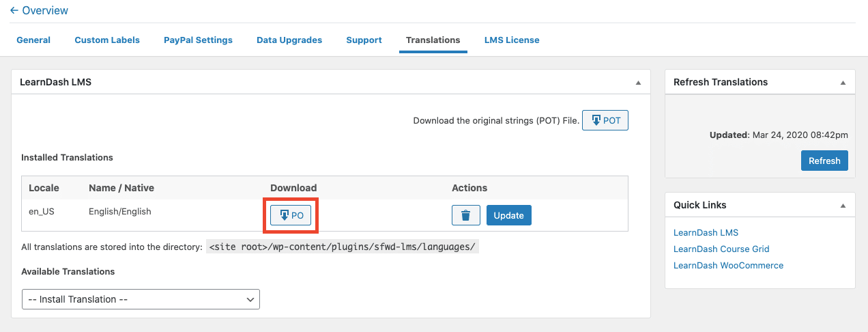This screenshot has width=868, height=332.
Task: Click the Name / Native column header
Action: [121, 188]
